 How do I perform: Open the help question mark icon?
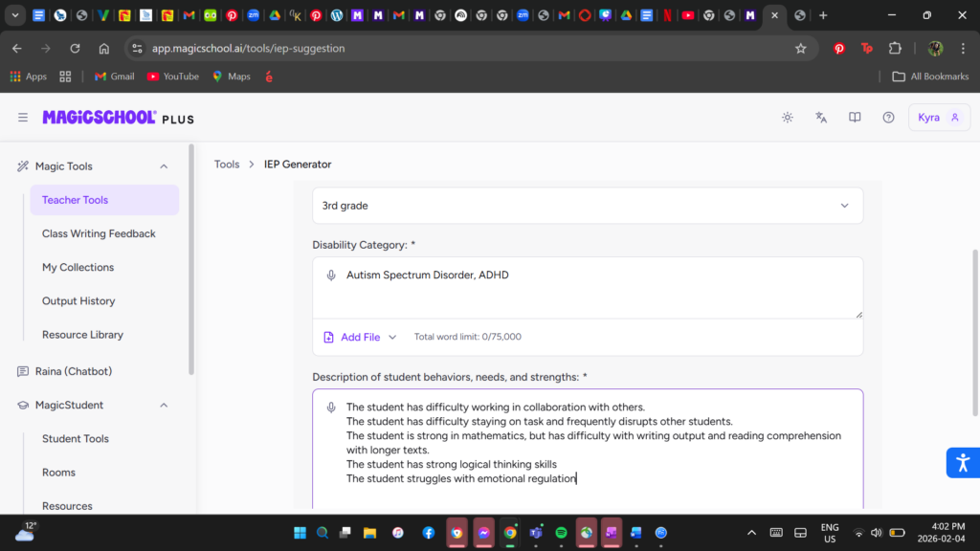[x=888, y=118]
